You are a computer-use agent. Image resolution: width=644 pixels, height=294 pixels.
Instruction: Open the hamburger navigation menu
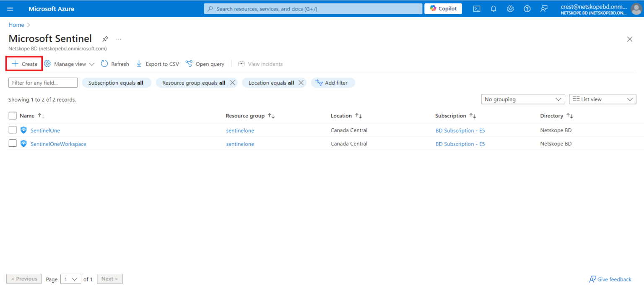pyautogui.click(x=10, y=8)
